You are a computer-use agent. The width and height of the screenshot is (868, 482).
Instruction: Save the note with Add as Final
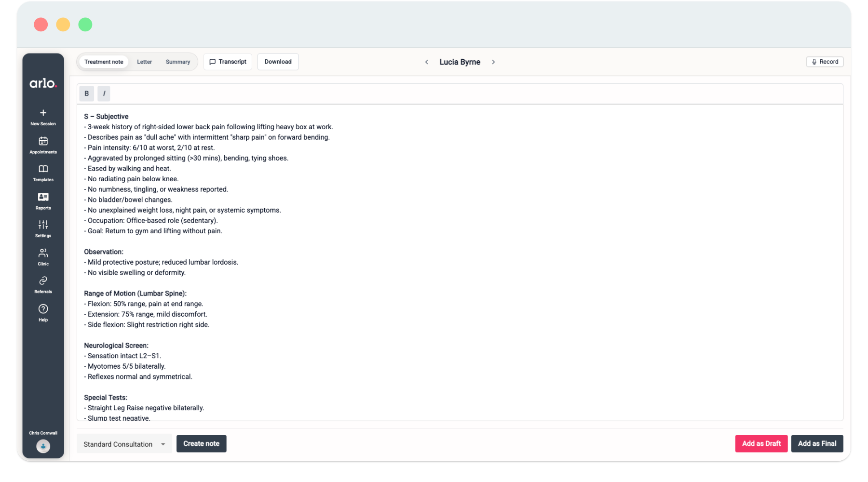(x=817, y=443)
